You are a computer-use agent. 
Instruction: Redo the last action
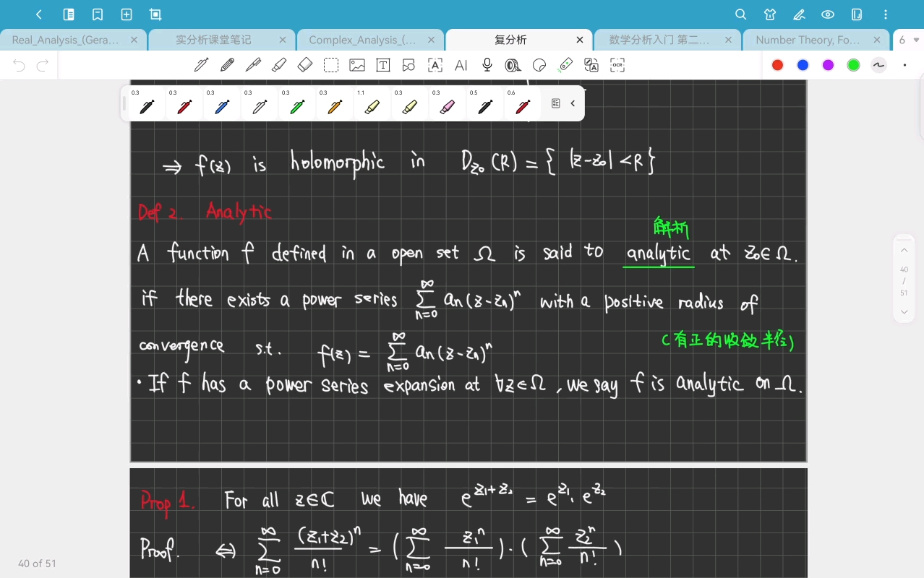click(x=43, y=66)
